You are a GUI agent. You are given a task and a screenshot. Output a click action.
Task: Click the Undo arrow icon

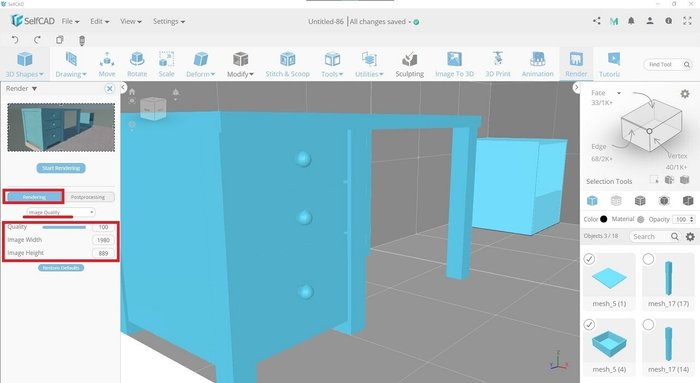point(15,40)
